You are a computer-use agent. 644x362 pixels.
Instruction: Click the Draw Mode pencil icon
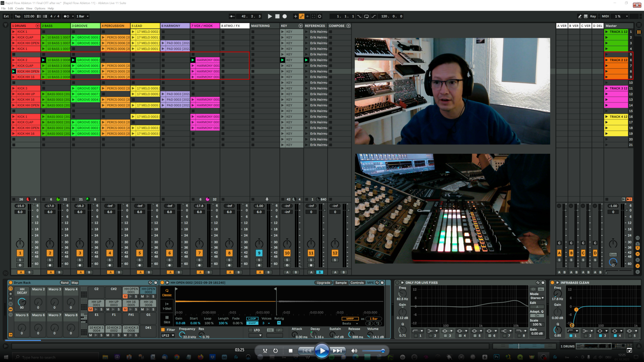click(580, 16)
